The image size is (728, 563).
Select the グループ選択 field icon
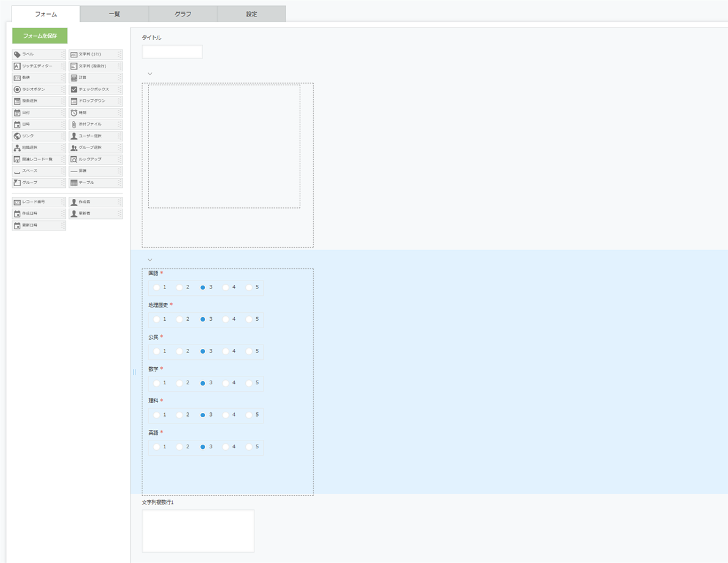pyautogui.click(x=74, y=148)
